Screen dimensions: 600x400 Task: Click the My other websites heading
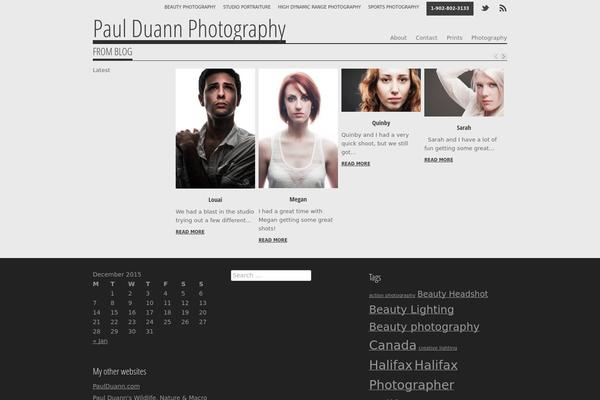coord(119,372)
